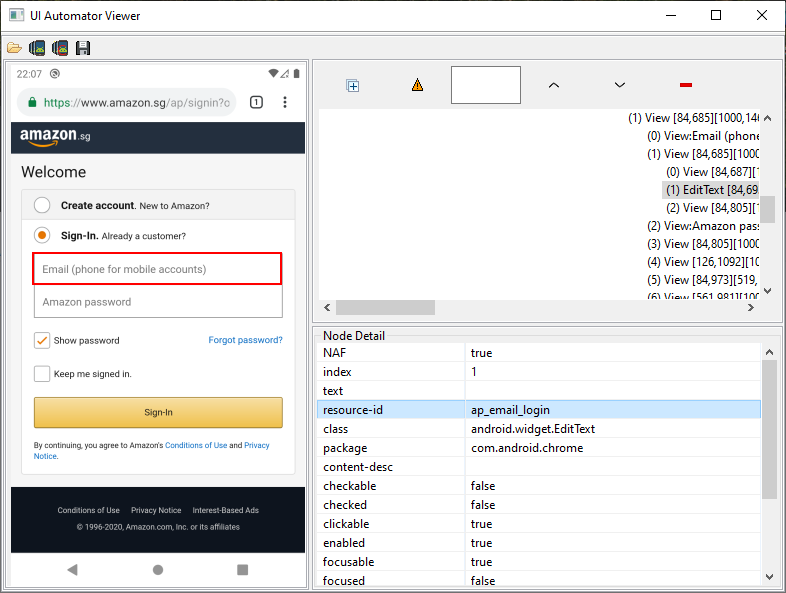Select the resource-id property row

[x=539, y=410]
